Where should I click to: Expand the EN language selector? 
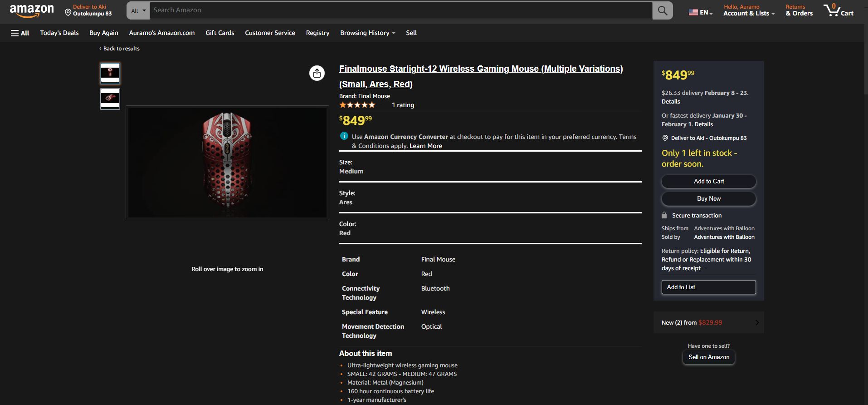point(701,13)
